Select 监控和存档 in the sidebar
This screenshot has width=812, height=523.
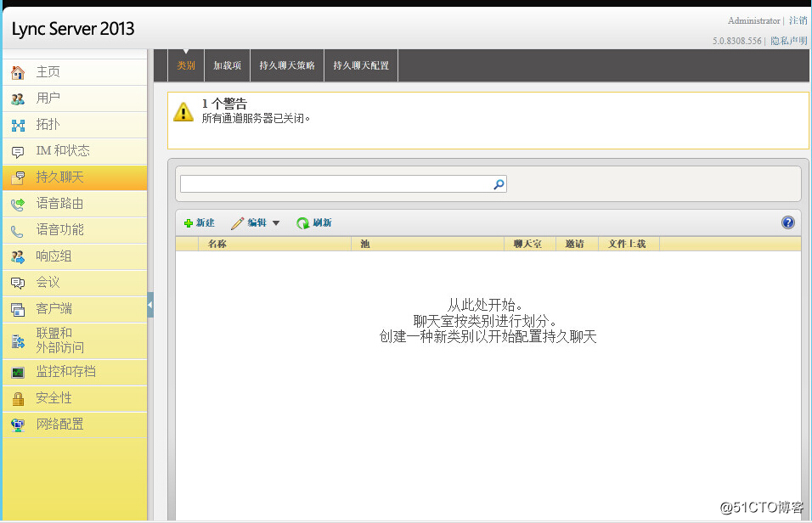pos(75,372)
